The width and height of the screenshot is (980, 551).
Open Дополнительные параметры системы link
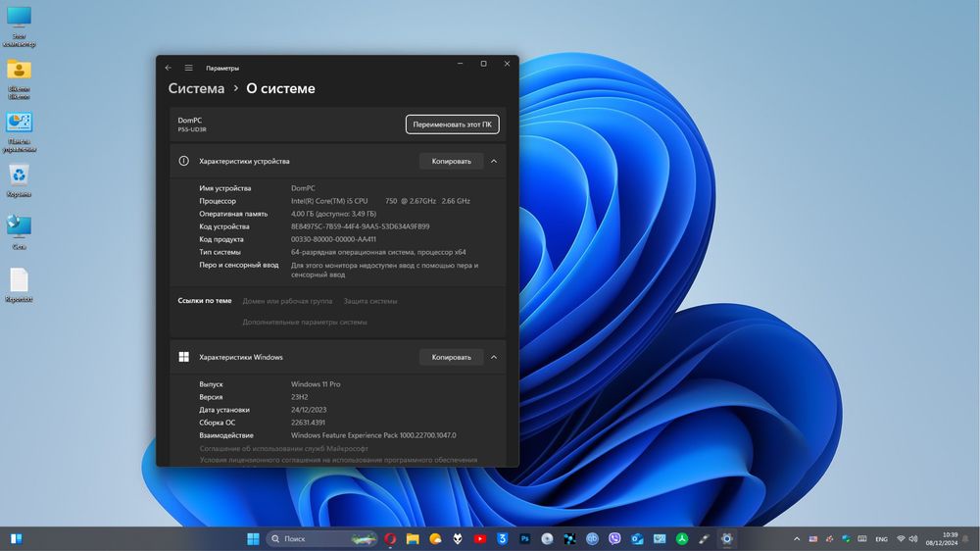pyautogui.click(x=305, y=322)
